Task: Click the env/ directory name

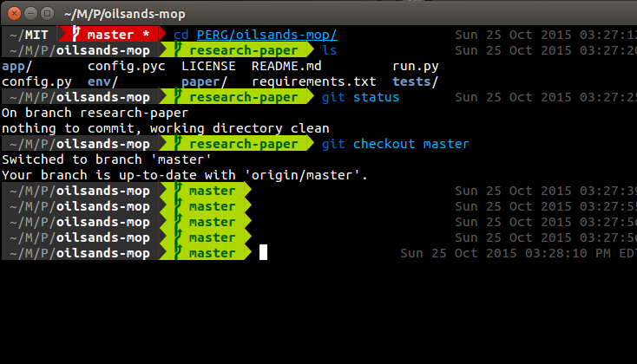Action: (x=102, y=81)
